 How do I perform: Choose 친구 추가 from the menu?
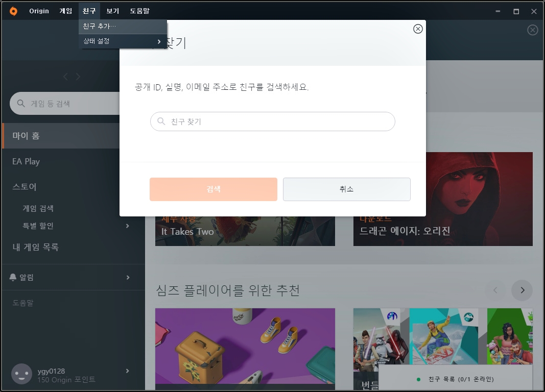tap(123, 27)
